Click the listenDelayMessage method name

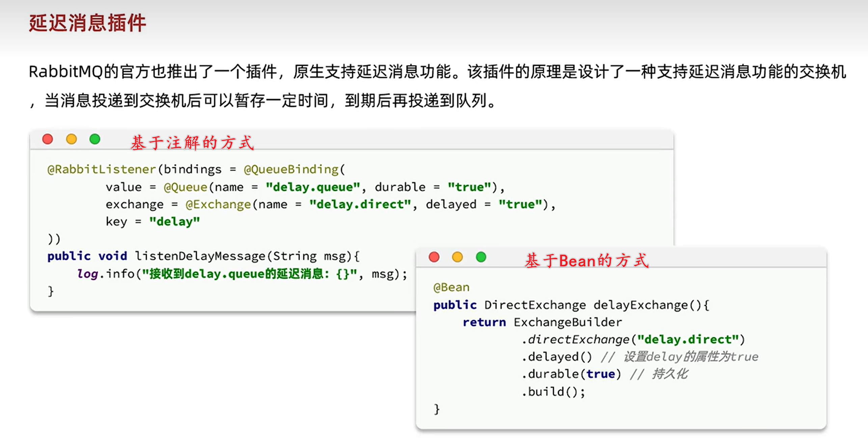[200, 256]
